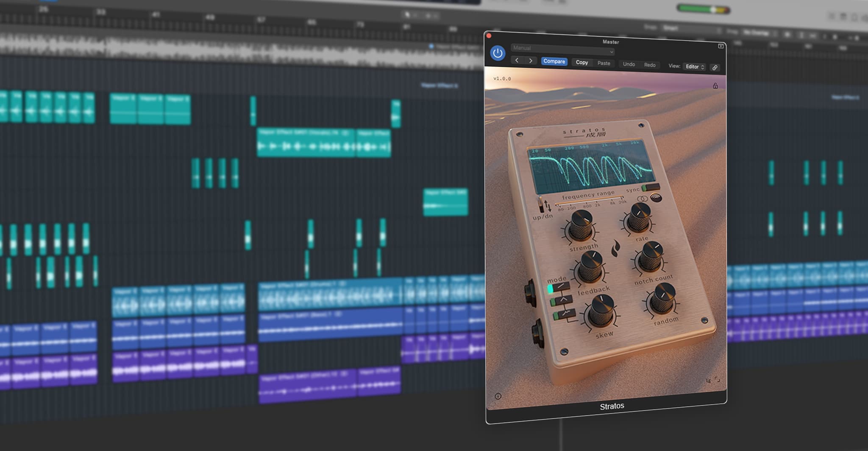The width and height of the screenshot is (868, 451).
Task: Click the notch count knob
Action: (651, 257)
